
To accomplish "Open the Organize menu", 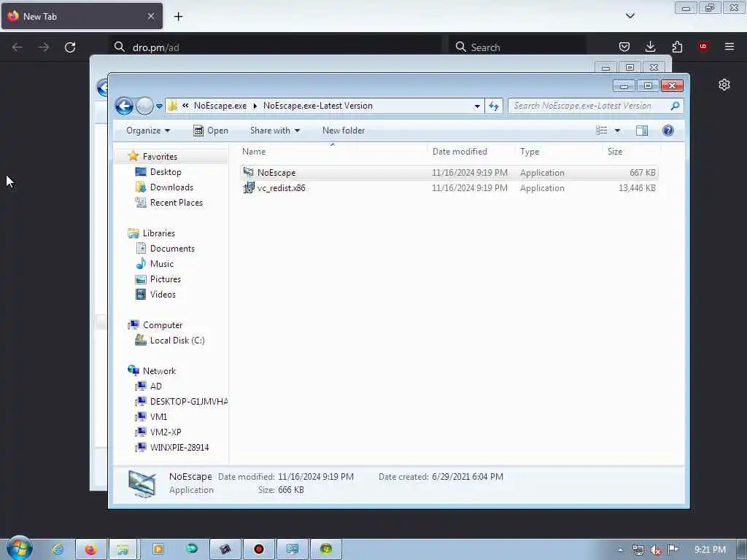I will point(147,131).
